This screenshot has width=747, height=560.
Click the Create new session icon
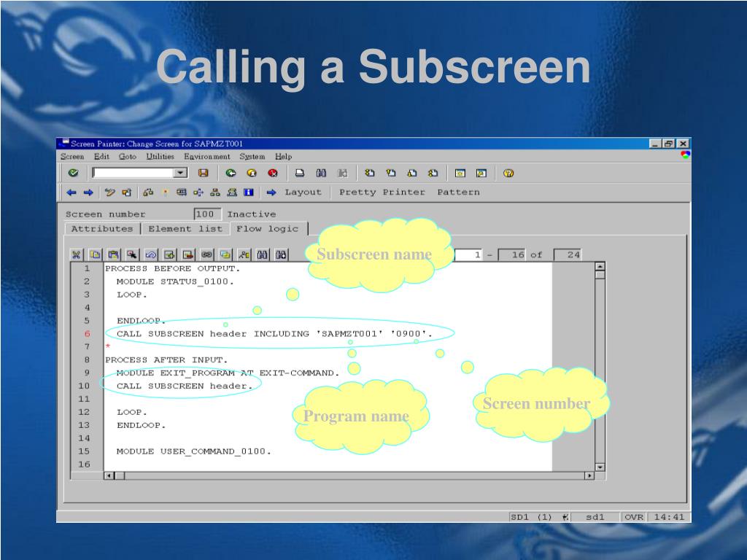point(460,174)
